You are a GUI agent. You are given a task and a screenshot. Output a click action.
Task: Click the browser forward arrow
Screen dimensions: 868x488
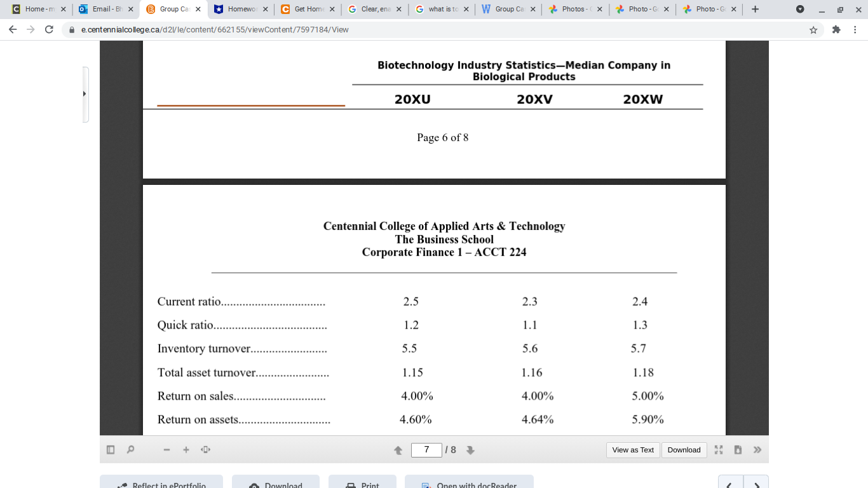point(31,29)
